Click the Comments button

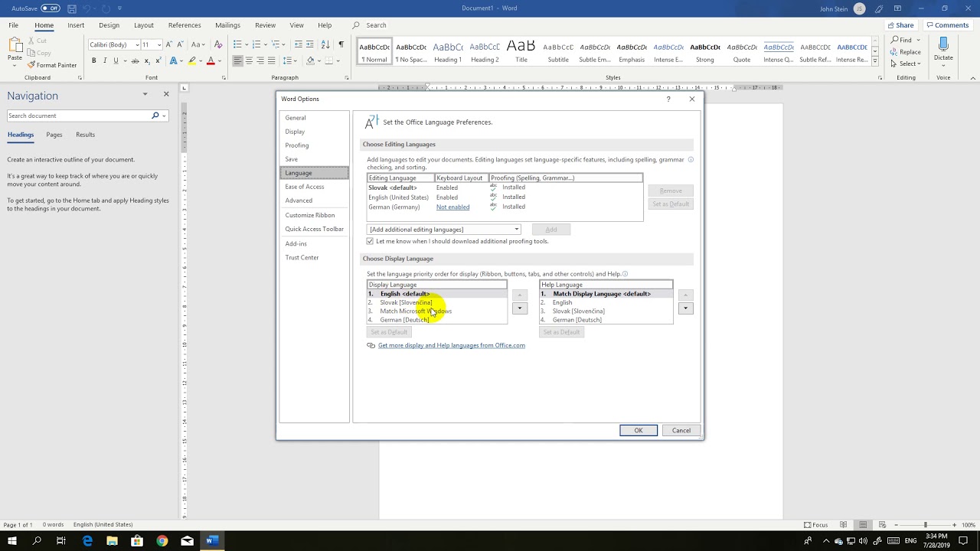pyautogui.click(x=948, y=25)
